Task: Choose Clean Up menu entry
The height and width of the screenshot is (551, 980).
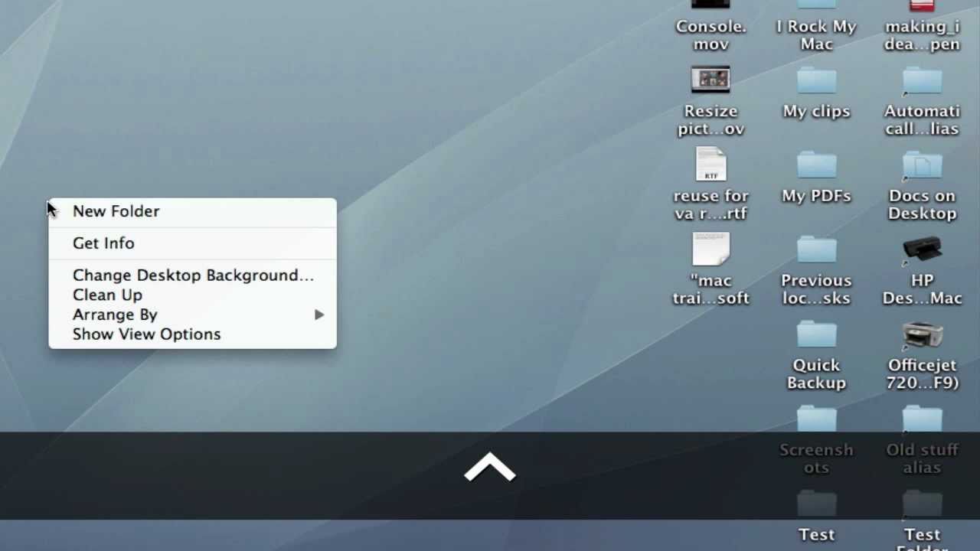Action: click(192, 295)
